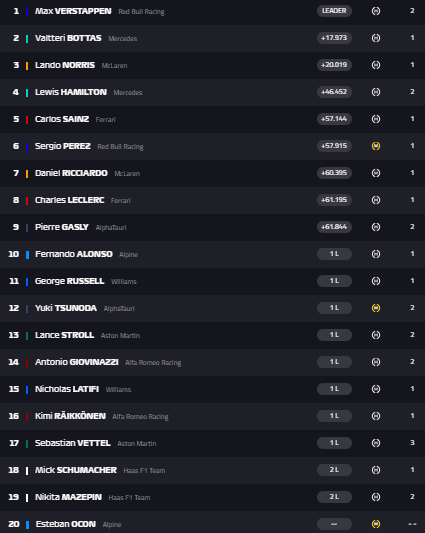Click the orange McLaren colour bar beside Ricciardo
Image resolution: width=425 pixels, height=533 pixels.
pyautogui.click(x=27, y=173)
